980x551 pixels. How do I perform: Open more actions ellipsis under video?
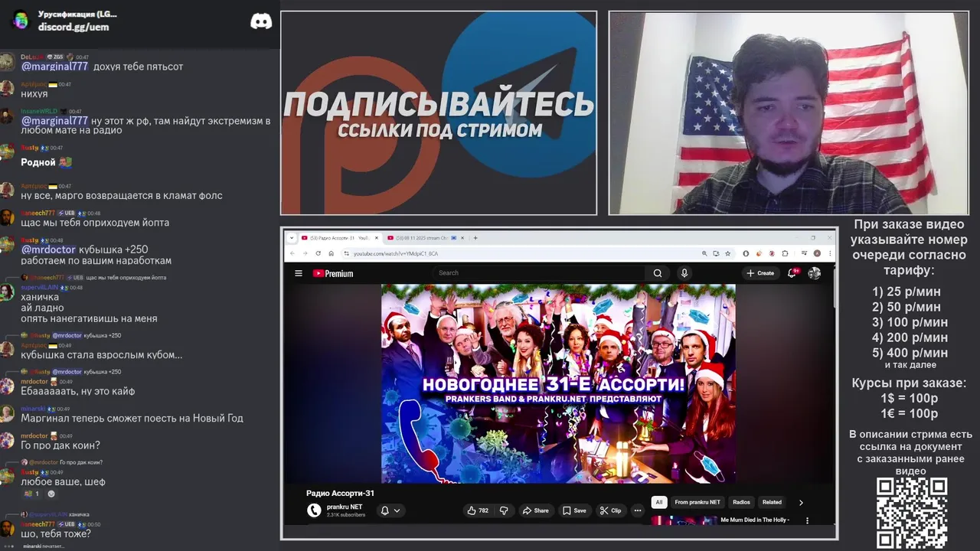[637, 510]
